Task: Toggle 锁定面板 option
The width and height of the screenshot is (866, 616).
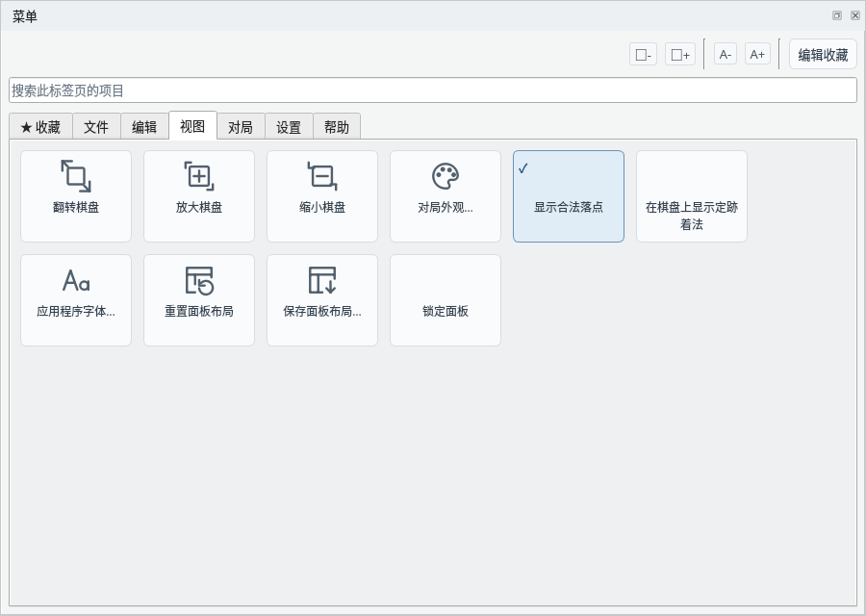Action: (x=446, y=300)
